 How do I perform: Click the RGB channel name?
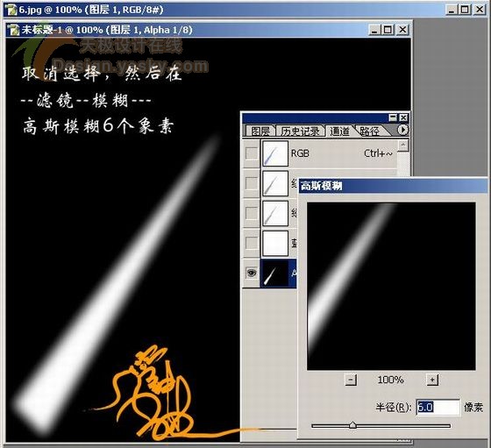pos(300,153)
